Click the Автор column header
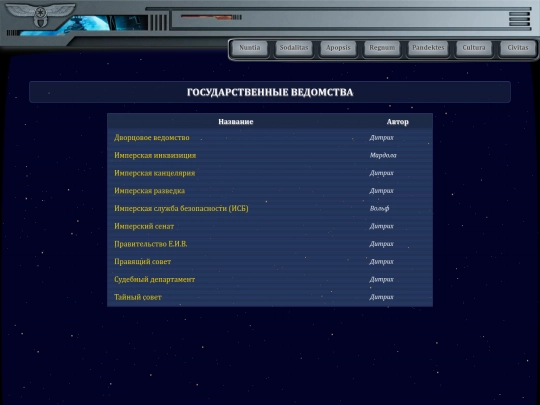This screenshot has width=540, height=405. 397,122
